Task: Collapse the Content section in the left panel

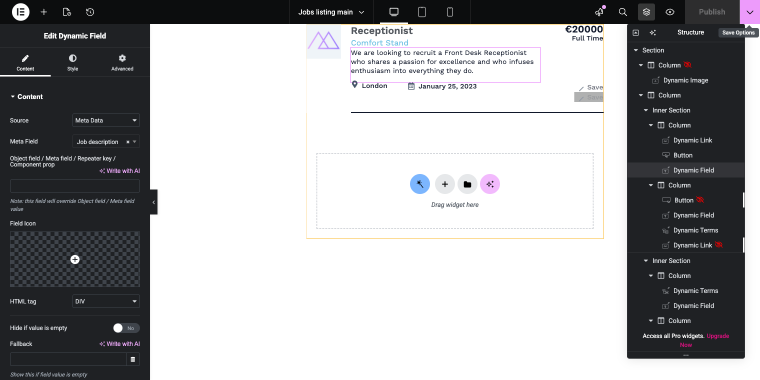Action: tap(27, 97)
